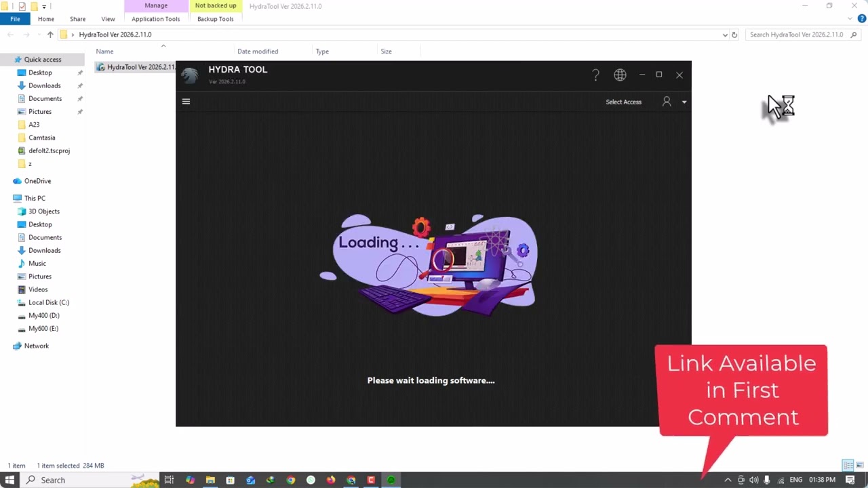Click the Manage contextual tab header
Screen dimensions: 868x488
point(156,5)
